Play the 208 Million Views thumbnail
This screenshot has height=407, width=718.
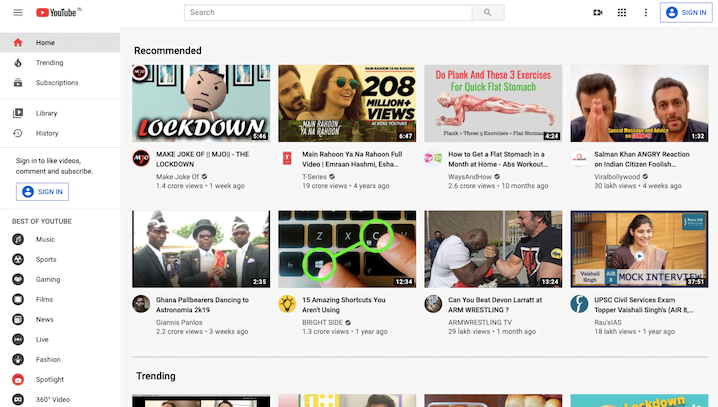click(347, 103)
